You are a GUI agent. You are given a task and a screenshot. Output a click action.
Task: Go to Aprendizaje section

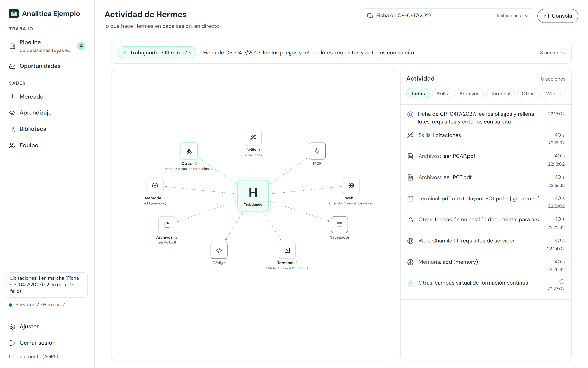pyautogui.click(x=47, y=113)
